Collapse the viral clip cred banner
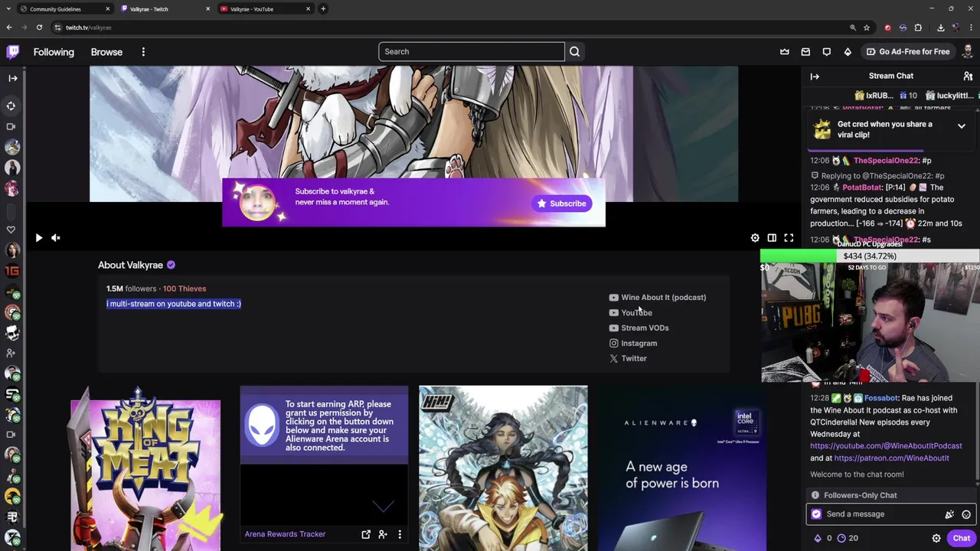This screenshot has width=980, height=551. coord(961,126)
